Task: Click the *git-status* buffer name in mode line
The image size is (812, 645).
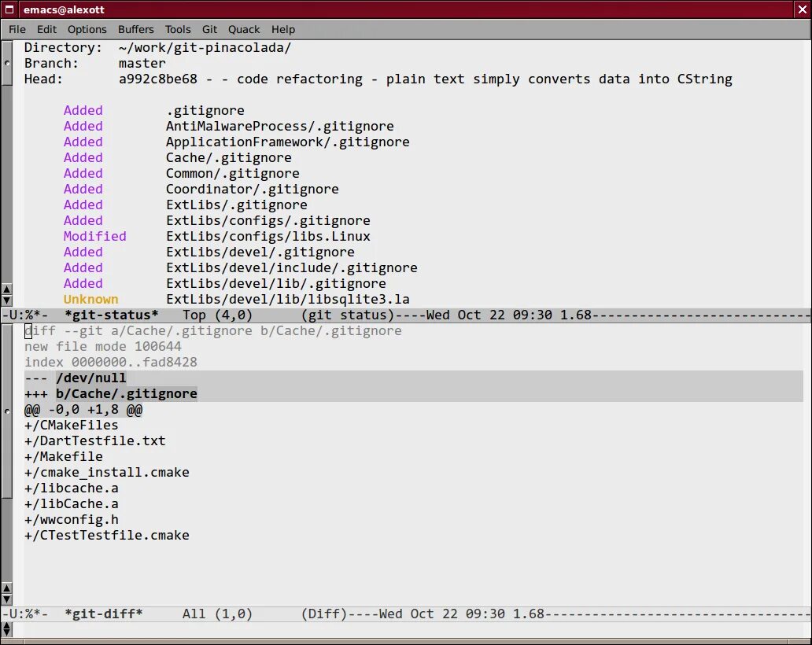Action: click(x=112, y=315)
